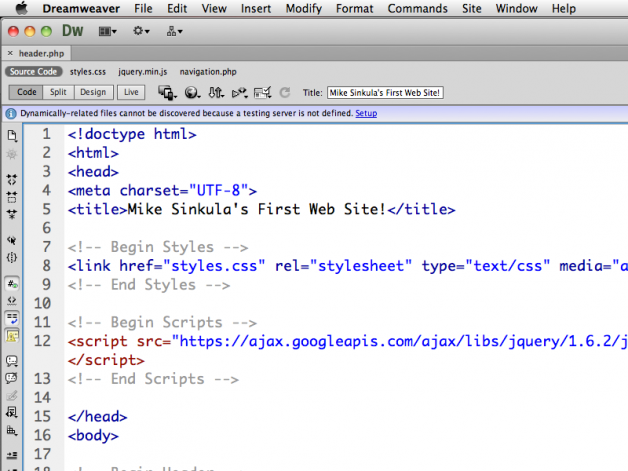The width and height of the screenshot is (628, 471).
Task: Open the Help menu
Action: tap(564, 8)
